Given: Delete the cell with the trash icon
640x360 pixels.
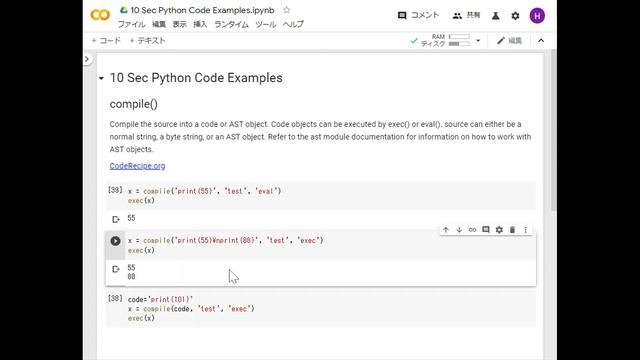Looking at the screenshot, I should coord(512,230).
